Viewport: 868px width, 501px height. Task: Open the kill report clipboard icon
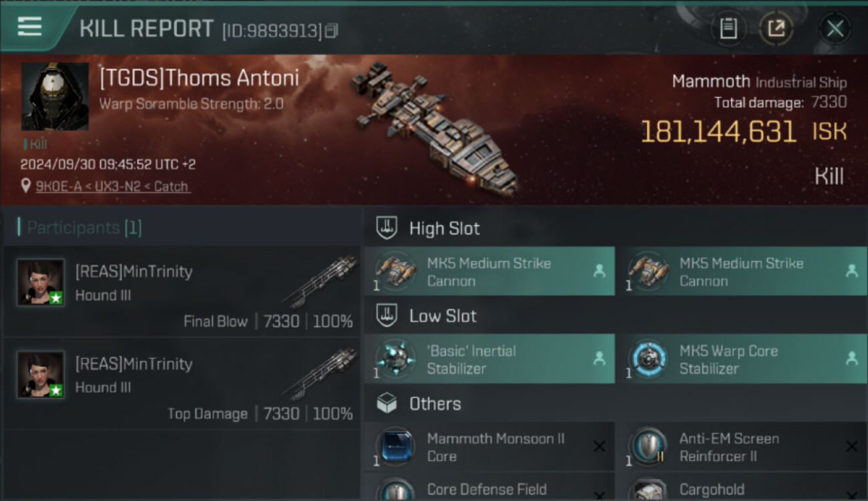[728, 28]
